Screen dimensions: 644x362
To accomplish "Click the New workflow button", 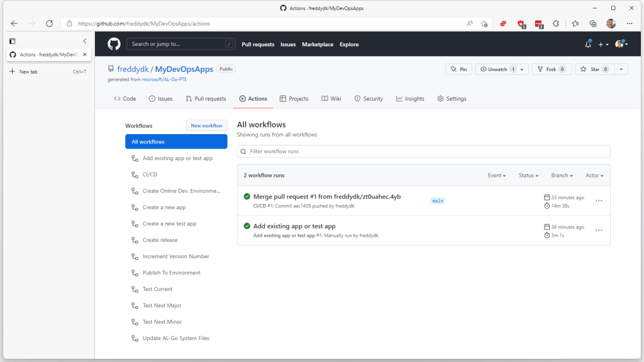I will click(206, 126).
